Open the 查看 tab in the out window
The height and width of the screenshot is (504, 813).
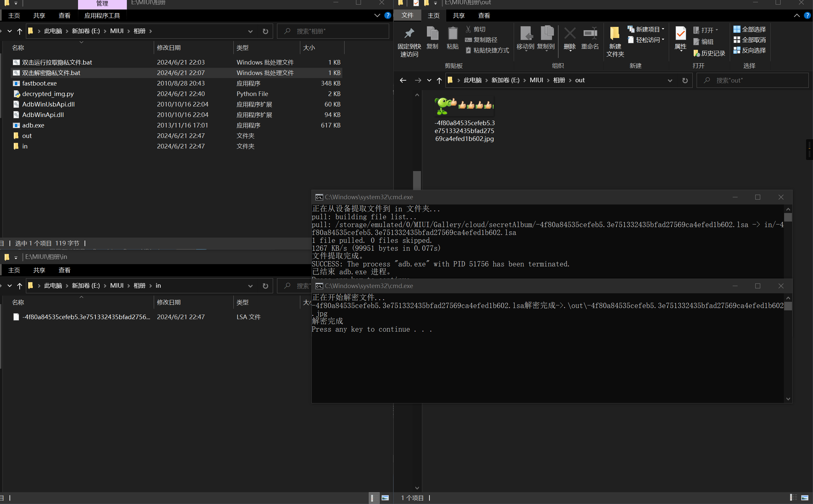tap(484, 15)
